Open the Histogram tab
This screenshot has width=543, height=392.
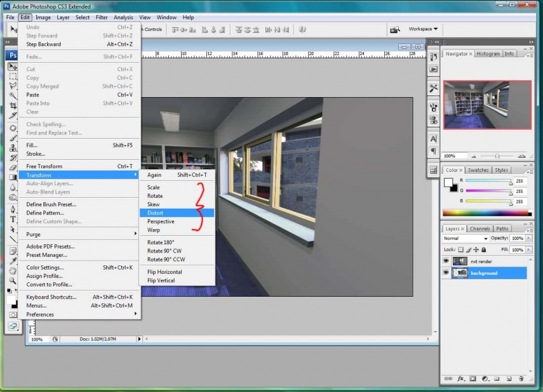(487, 54)
